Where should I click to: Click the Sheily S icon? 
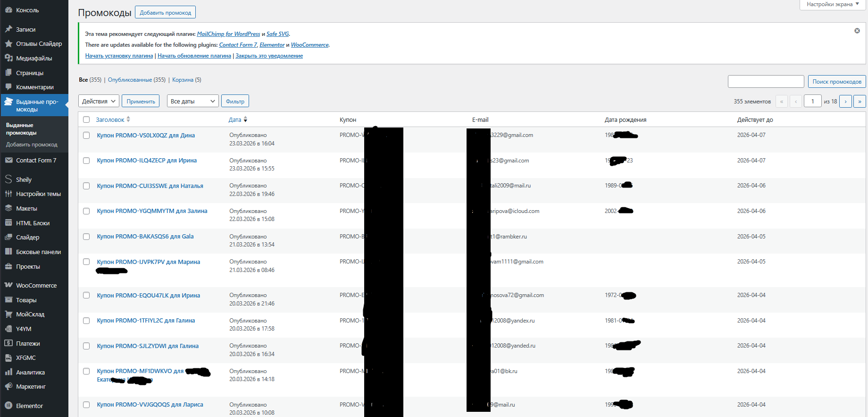(x=8, y=179)
